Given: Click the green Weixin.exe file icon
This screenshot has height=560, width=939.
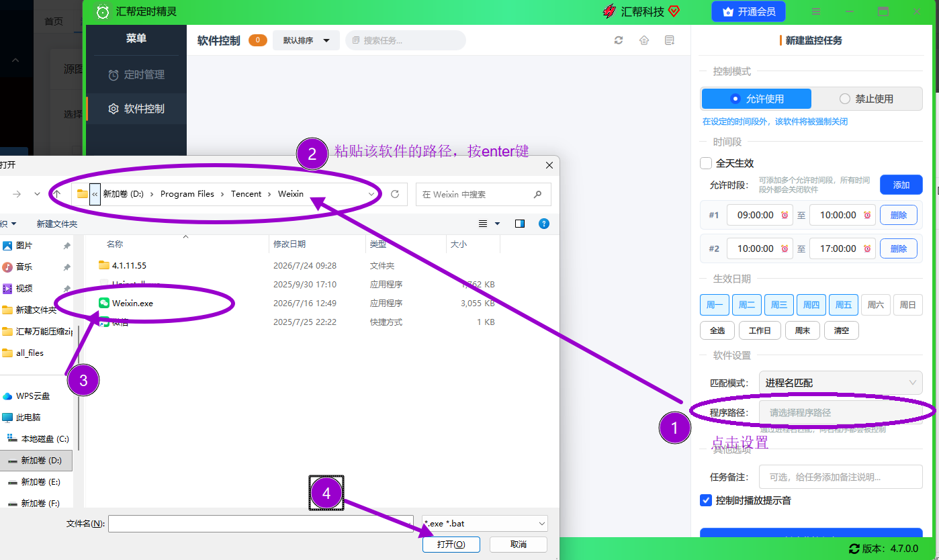Looking at the screenshot, I should [x=103, y=303].
